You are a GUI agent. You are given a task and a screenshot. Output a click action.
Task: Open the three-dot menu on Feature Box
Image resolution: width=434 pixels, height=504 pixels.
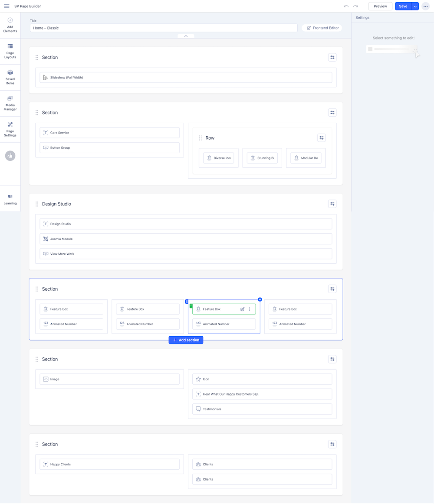coord(250,309)
